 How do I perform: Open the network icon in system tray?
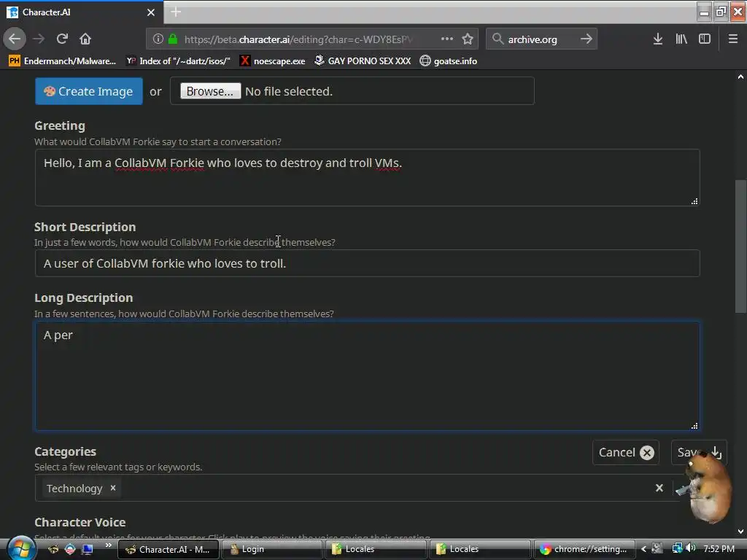click(676, 548)
